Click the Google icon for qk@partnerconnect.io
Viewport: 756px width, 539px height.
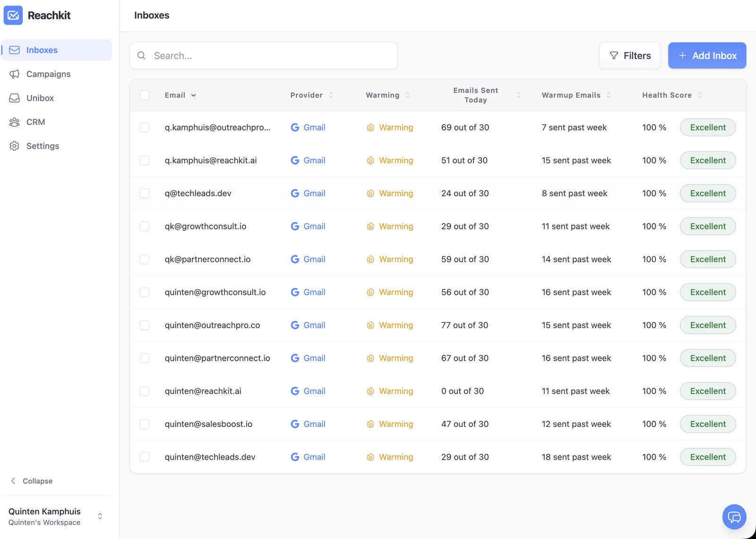point(295,260)
